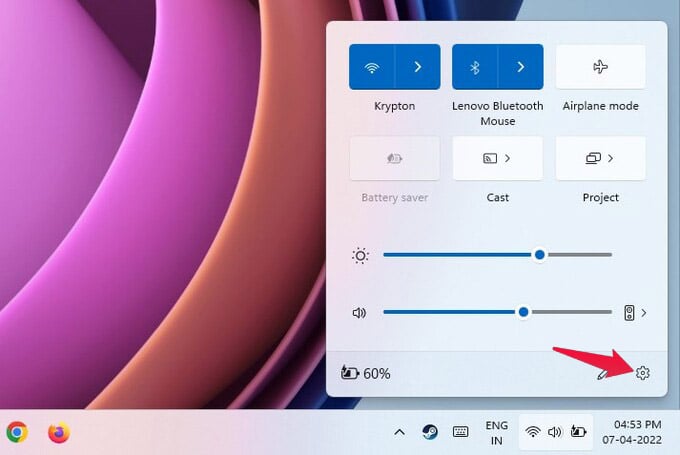Screen dimensions: 680x455
Task: Open the touch keyboard icon
Action: pyautogui.click(x=460, y=432)
